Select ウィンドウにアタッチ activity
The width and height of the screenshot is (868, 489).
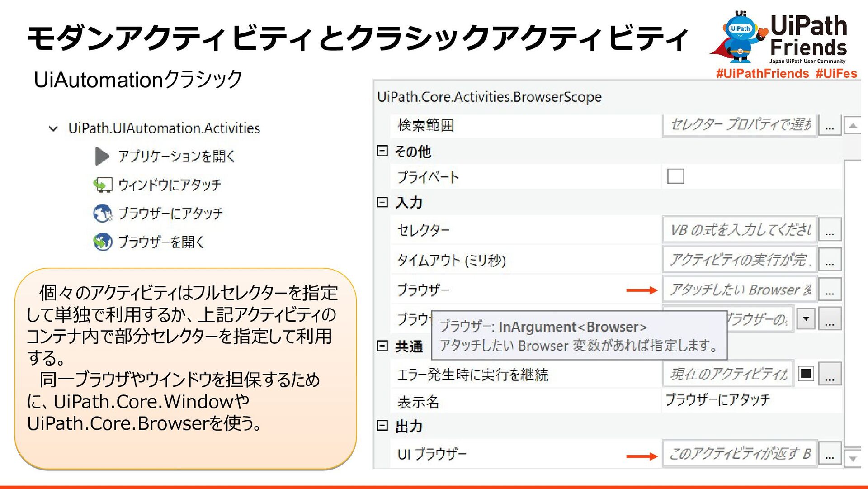click(x=170, y=185)
